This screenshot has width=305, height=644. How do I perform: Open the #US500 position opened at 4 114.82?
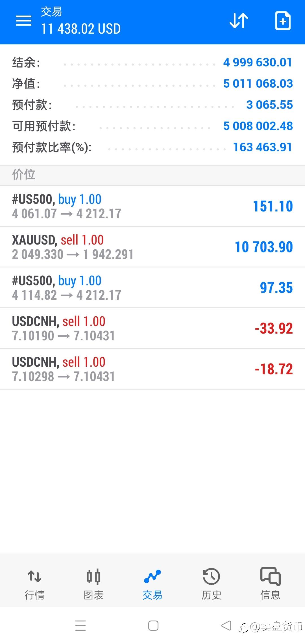click(x=152, y=288)
